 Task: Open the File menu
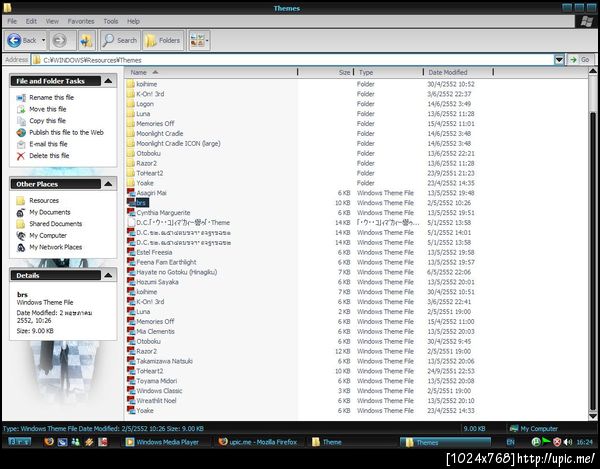(12, 21)
